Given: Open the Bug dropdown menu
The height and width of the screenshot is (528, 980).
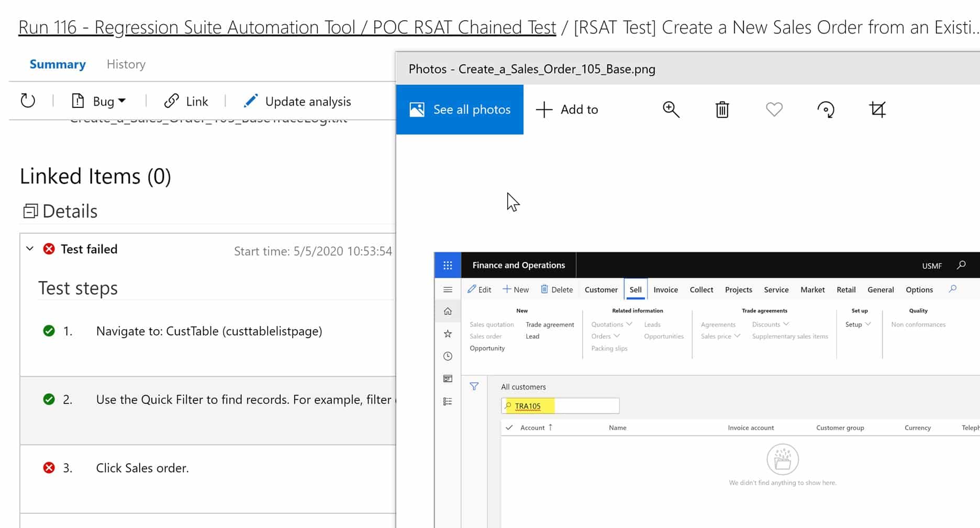Looking at the screenshot, I should pyautogui.click(x=99, y=101).
